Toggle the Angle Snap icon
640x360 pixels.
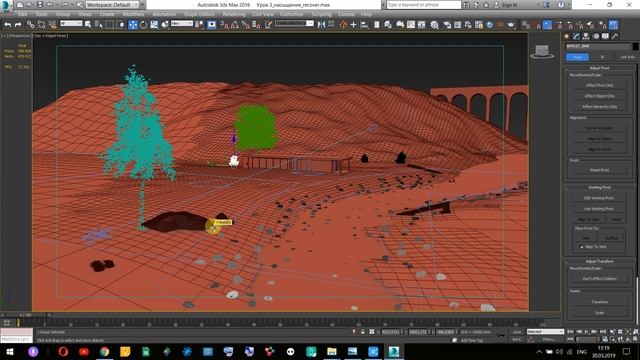pyautogui.click(x=235, y=25)
